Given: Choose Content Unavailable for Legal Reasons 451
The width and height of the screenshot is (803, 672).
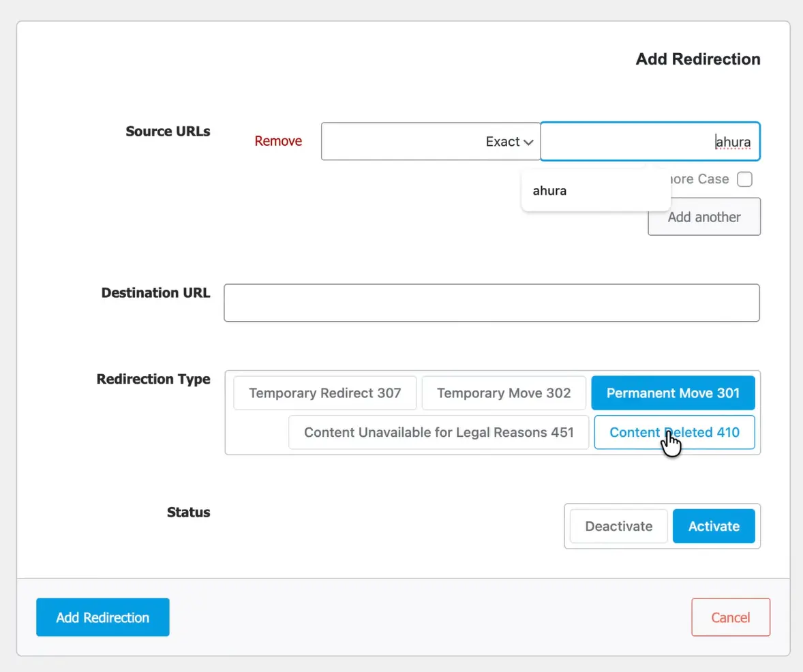Looking at the screenshot, I should 438,432.
